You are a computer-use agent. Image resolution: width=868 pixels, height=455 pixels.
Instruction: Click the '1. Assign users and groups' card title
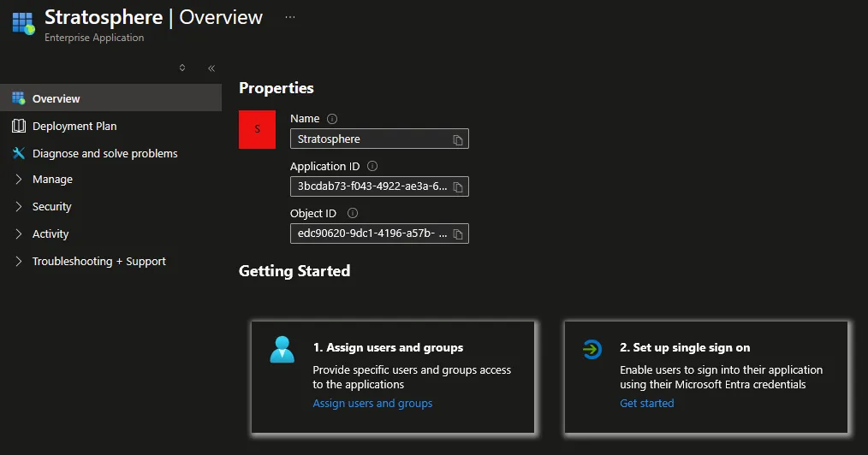388,347
